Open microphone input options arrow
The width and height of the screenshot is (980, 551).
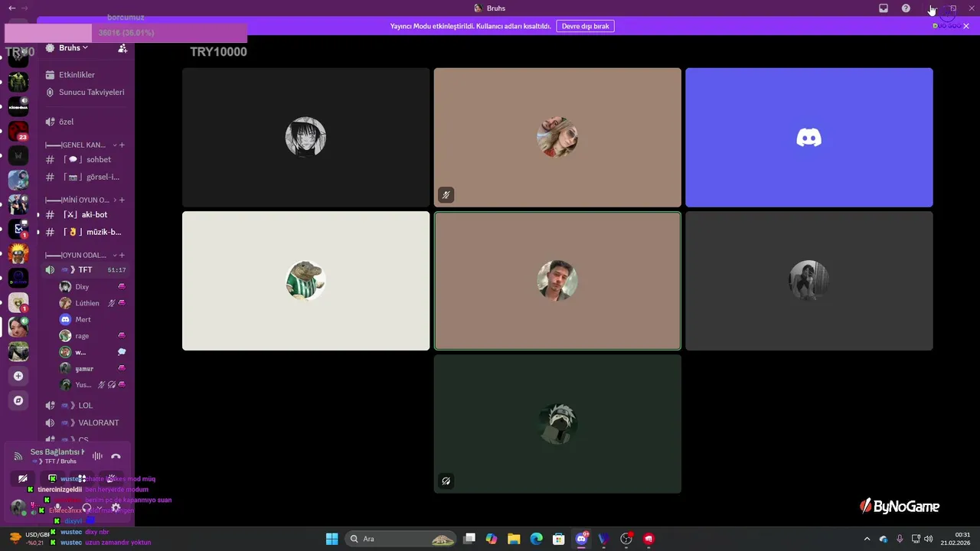click(70, 507)
